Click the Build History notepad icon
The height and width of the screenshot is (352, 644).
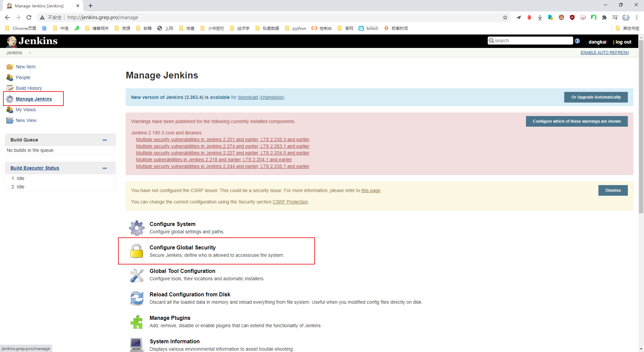[10, 88]
